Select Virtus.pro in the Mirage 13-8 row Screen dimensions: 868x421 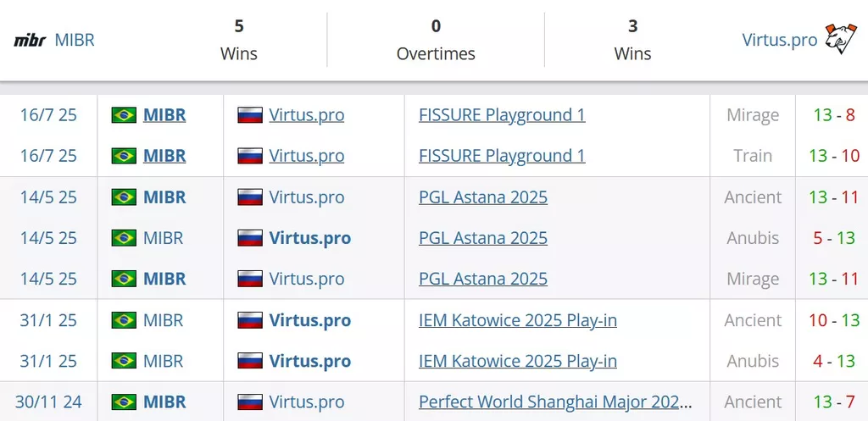click(x=307, y=115)
